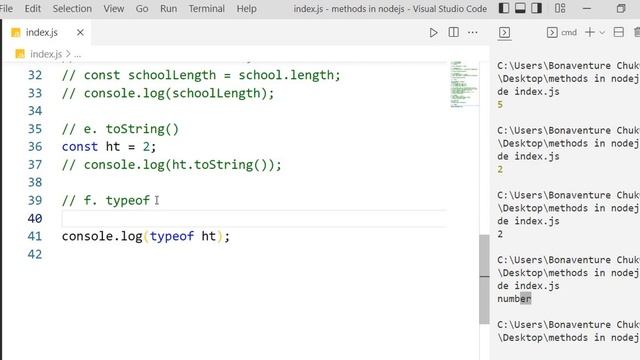The width and height of the screenshot is (640, 360).
Task: Click commented 'console.log(ht.toString());' line
Action: (171, 165)
